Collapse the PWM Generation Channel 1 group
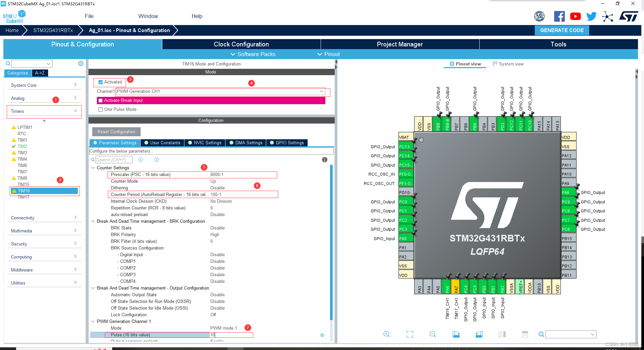Image resolution: width=644 pixels, height=350 pixels. click(93, 321)
